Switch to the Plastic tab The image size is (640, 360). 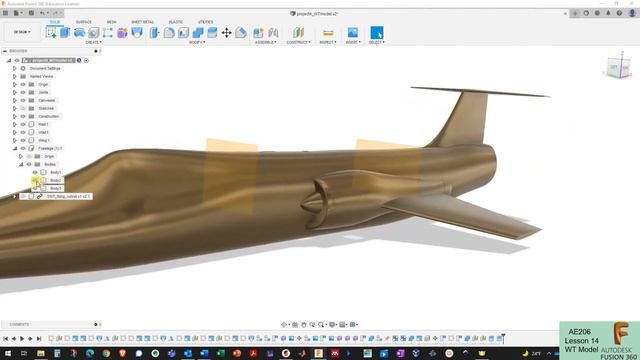(x=176, y=22)
